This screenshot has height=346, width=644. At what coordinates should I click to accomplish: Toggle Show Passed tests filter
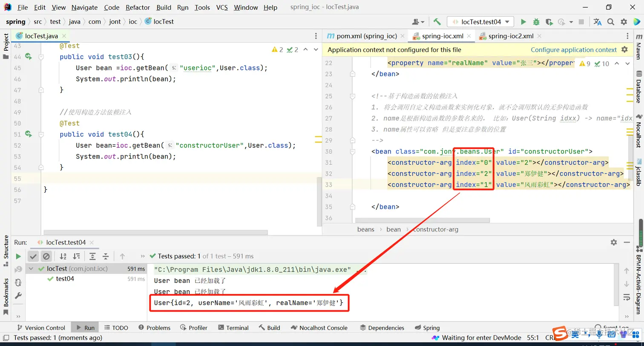point(33,256)
